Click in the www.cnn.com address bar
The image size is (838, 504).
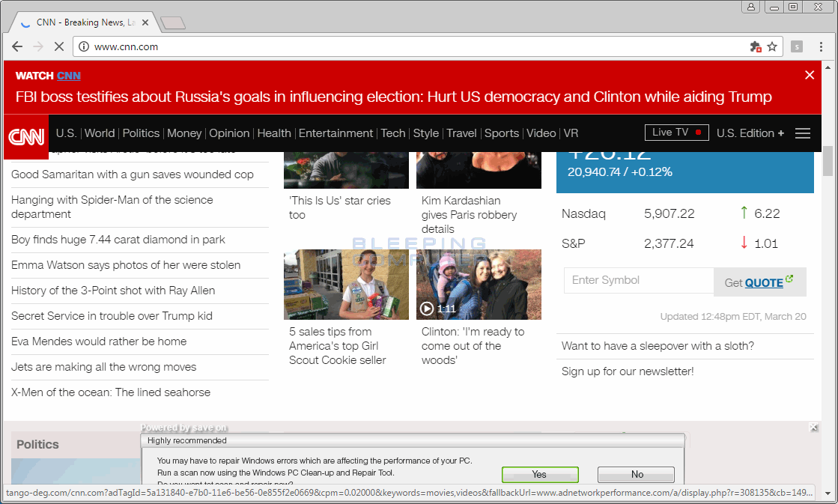417,46
